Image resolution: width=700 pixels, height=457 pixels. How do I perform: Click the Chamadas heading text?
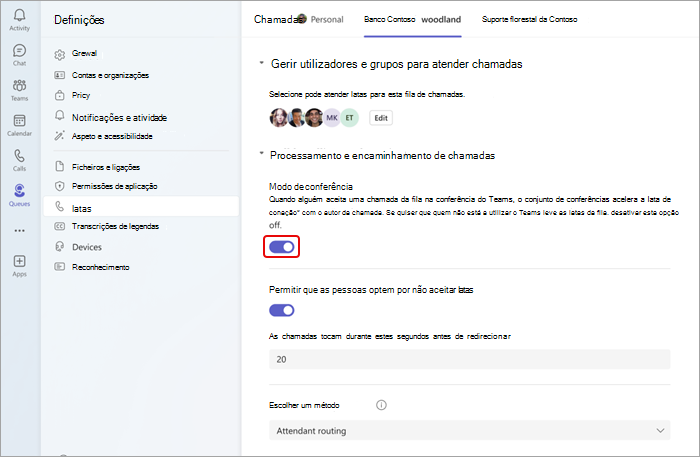click(x=277, y=20)
